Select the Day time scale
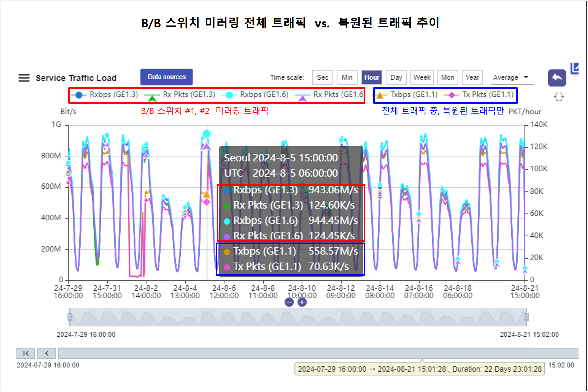 [396, 77]
